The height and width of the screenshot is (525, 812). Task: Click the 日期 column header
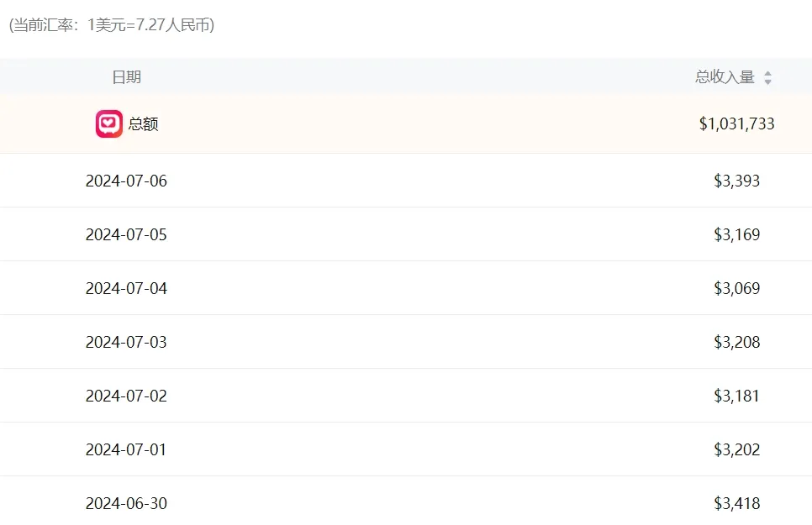tap(126, 77)
